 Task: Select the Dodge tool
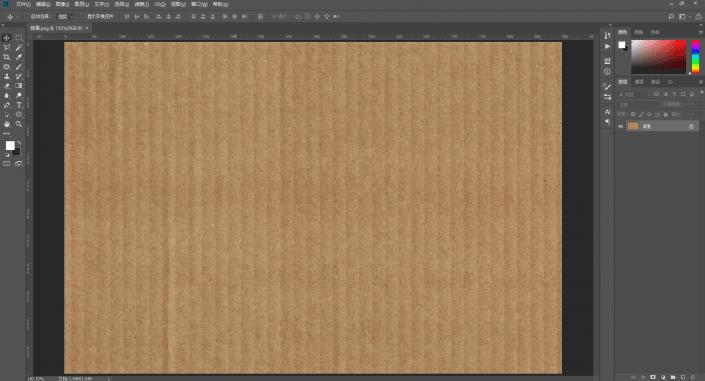(x=19, y=95)
